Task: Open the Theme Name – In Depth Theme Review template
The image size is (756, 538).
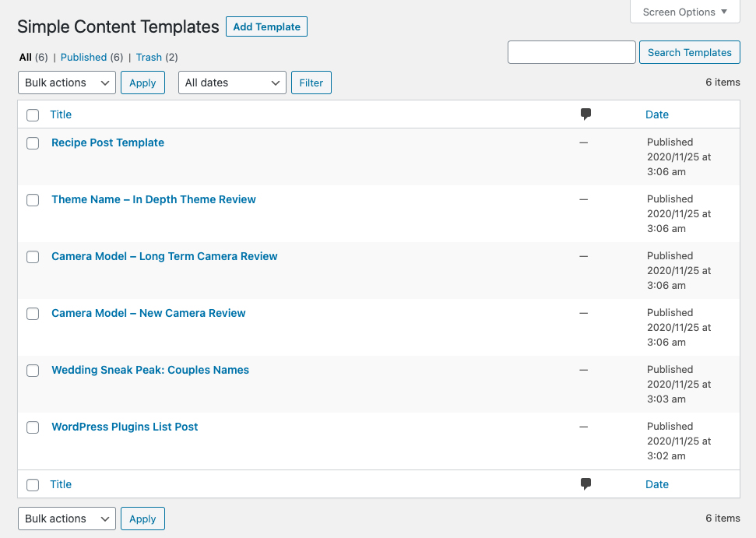Action: [x=153, y=199]
